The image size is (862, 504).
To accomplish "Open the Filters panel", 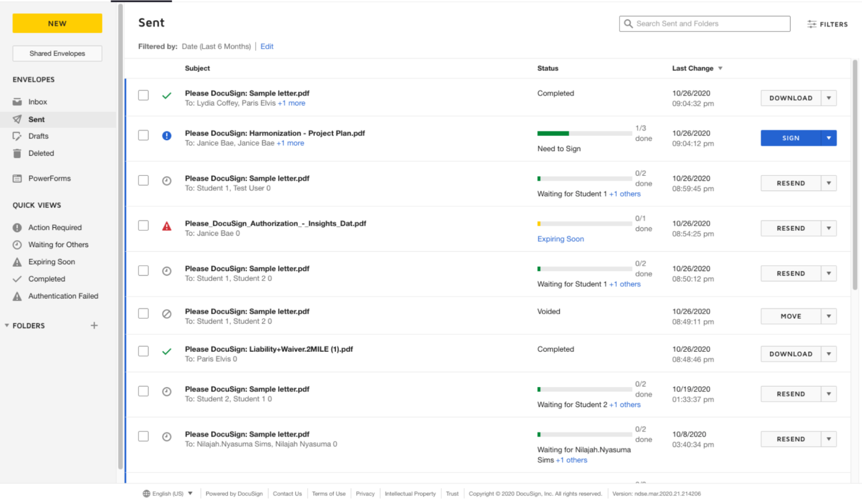I will pos(827,24).
